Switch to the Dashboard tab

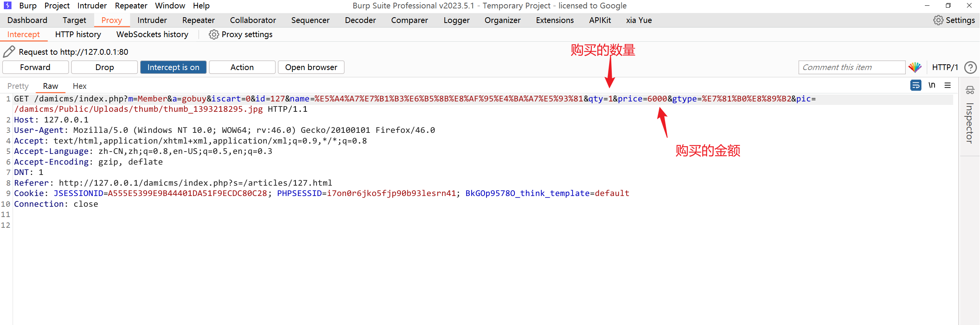(27, 20)
